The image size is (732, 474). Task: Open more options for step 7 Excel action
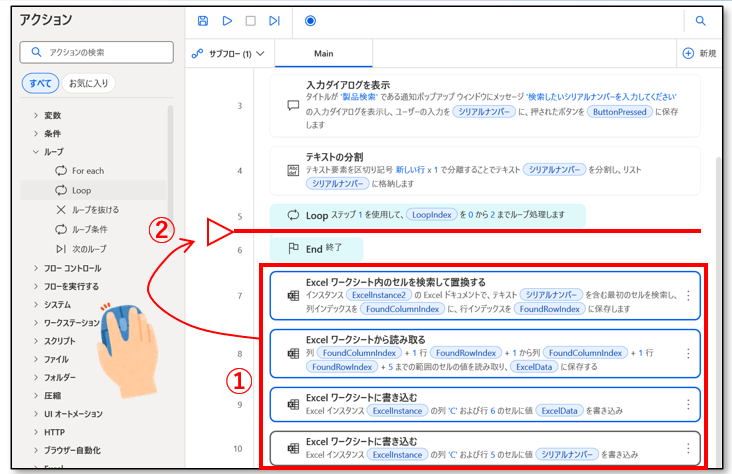pos(688,296)
